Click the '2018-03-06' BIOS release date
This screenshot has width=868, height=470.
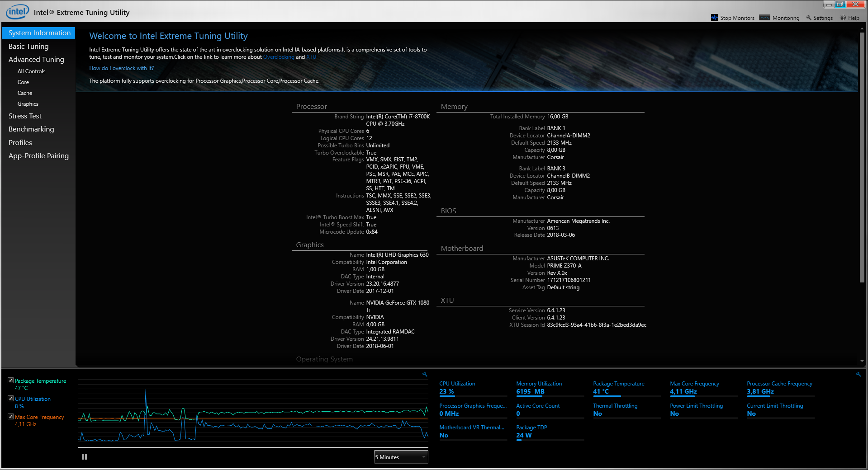pos(561,235)
